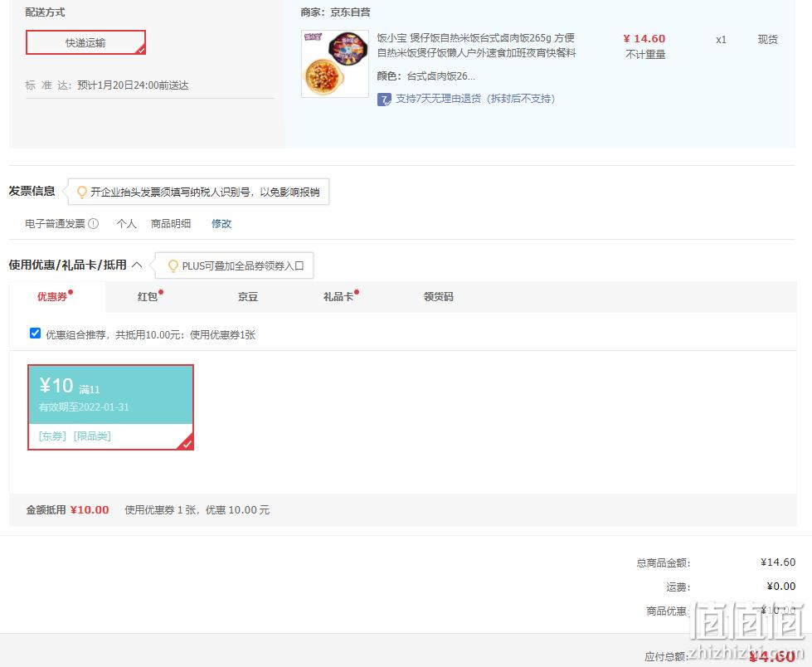Click the 不计重量 weight note
The height and width of the screenshot is (667, 812).
tap(645, 55)
